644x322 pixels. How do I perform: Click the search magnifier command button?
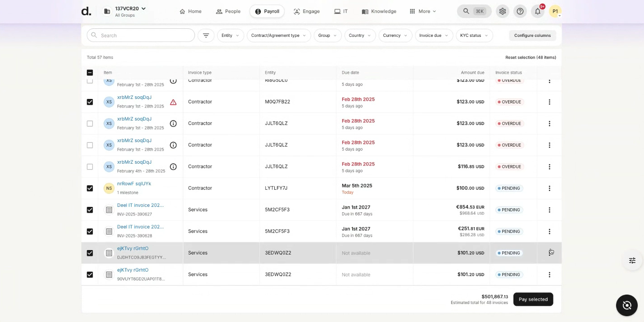tap(474, 11)
